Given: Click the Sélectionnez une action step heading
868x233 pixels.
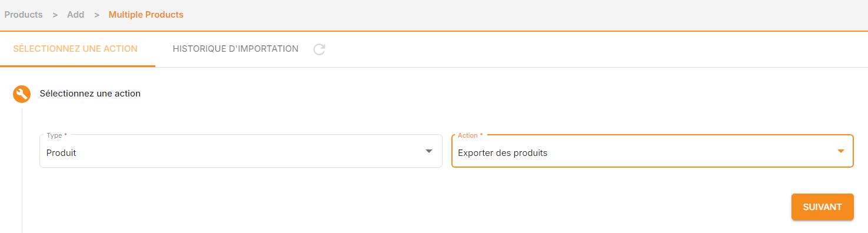Looking at the screenshot, I should 90,93.
